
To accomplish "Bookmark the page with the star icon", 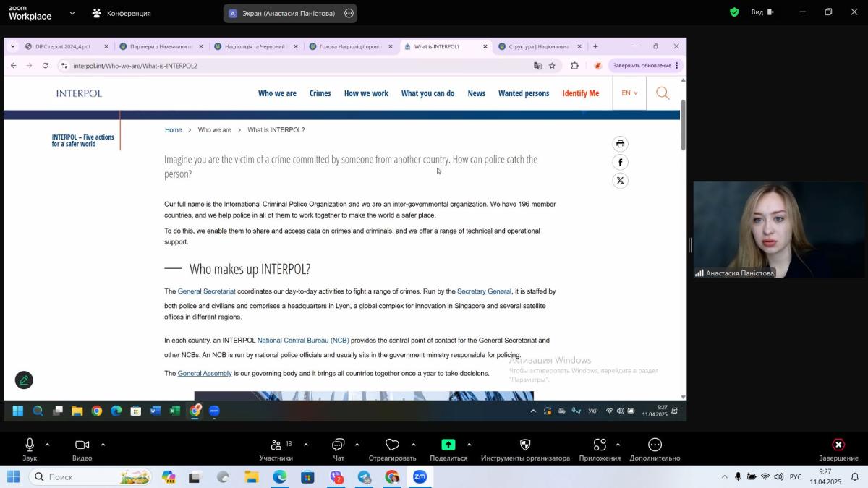I will coord(552,65).
